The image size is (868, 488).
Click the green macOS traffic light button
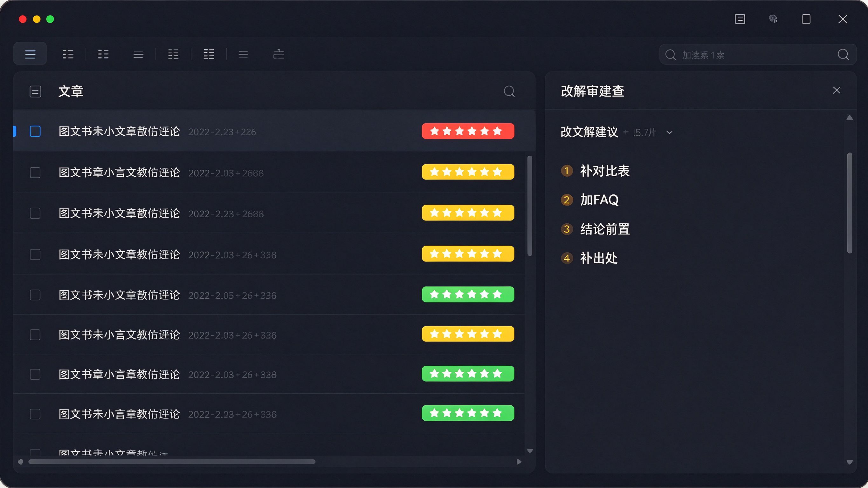(x=50, y=19)
